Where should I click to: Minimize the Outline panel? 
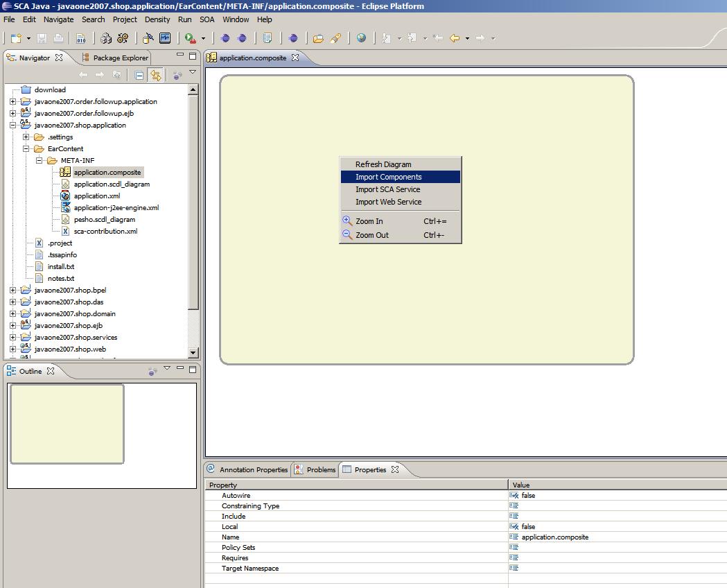(180, 369)
